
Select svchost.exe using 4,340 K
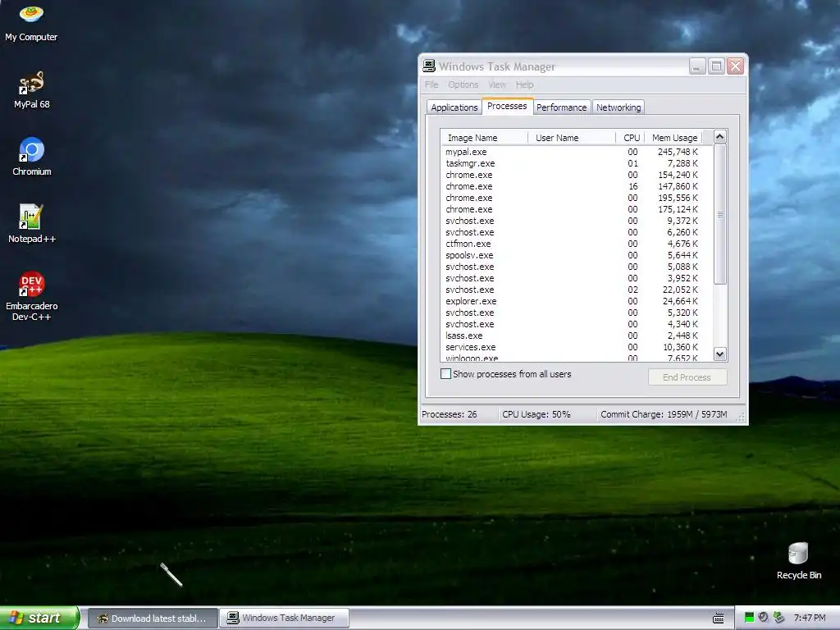(x=577, y=325)
